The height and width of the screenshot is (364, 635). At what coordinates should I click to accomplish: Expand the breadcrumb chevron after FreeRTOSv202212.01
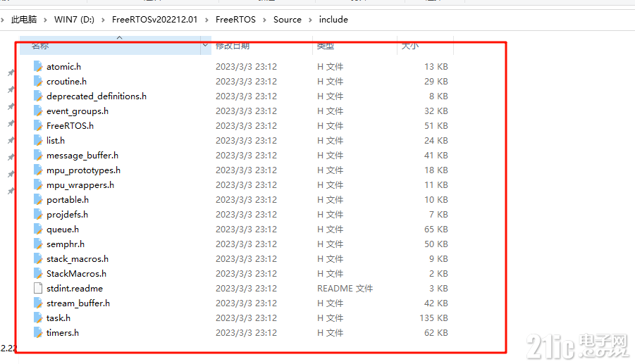tap(206, 20)
